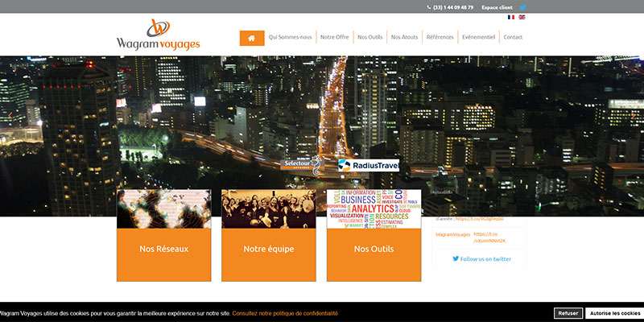Viewport: 644px width, 322px height.
Task: Go to previous slide with left arrow
Action: click(x=10, y=116)
